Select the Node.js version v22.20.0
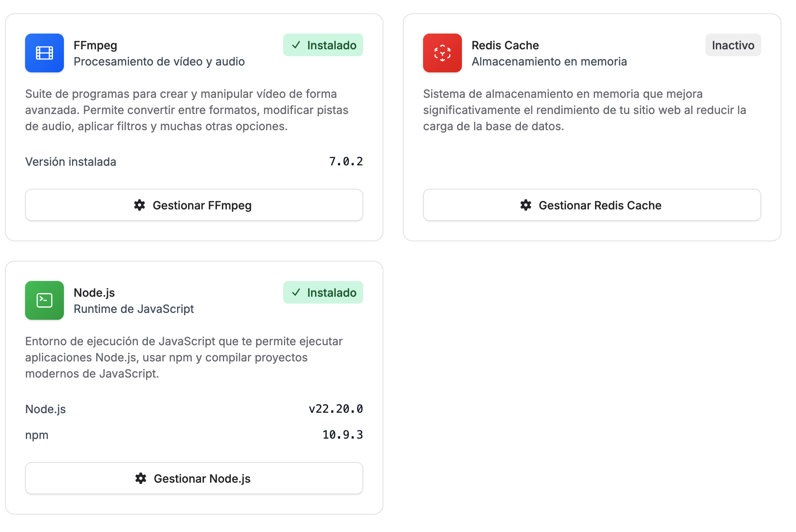Screen dimensions: 796x532 coord(336,409)
